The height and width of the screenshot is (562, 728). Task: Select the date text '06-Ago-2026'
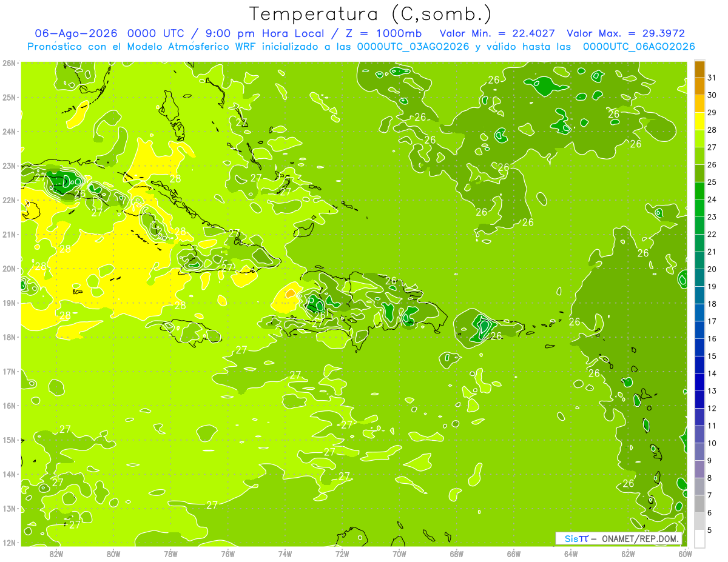click(x=76, y=33)
